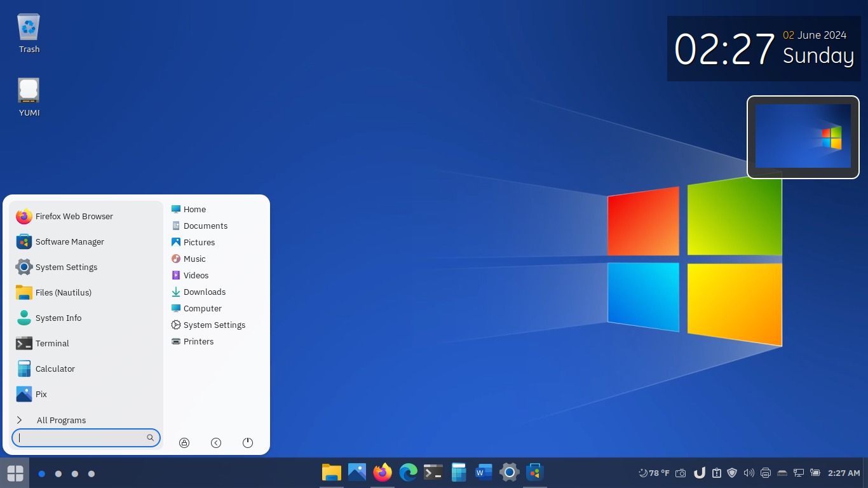Click the 78 °F weather applet
This screenshot has height=488, width=868.
pyautogui.click(x=654, y=473)
